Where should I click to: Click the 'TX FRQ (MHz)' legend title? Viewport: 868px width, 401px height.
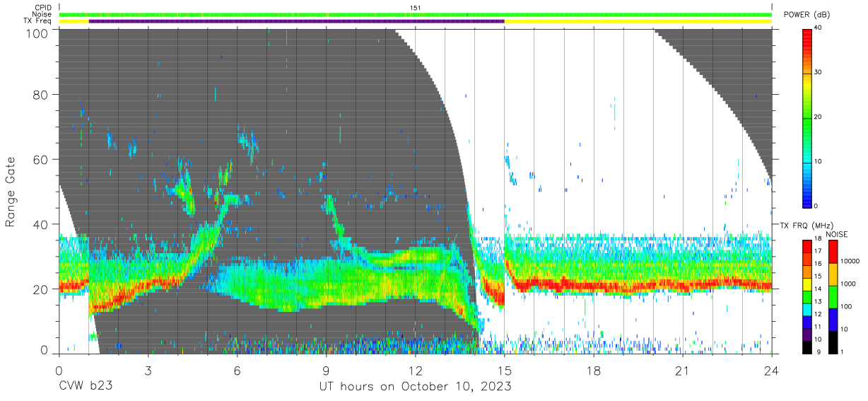click(805, 226)
